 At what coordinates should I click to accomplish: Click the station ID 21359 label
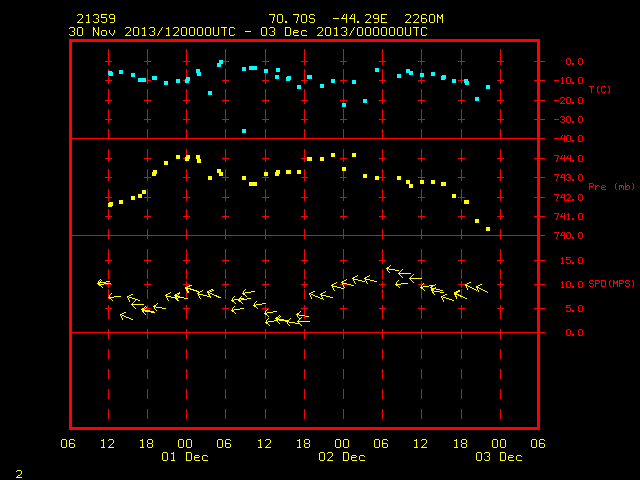(x=96, y=19)
